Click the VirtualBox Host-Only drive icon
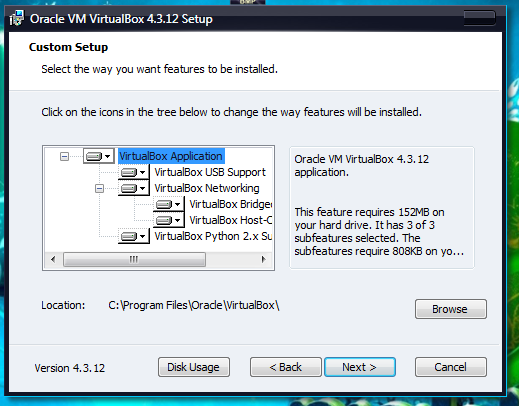 click(168, 220)
